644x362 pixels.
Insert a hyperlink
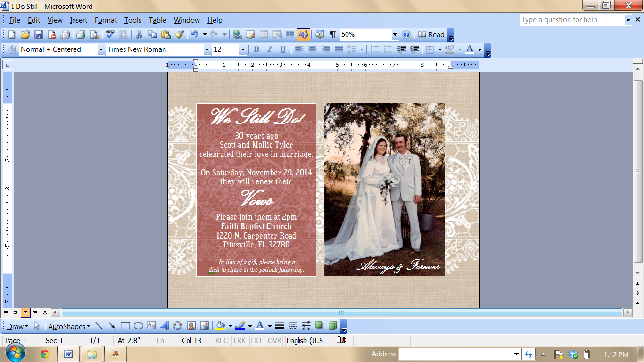coord(237,34)
